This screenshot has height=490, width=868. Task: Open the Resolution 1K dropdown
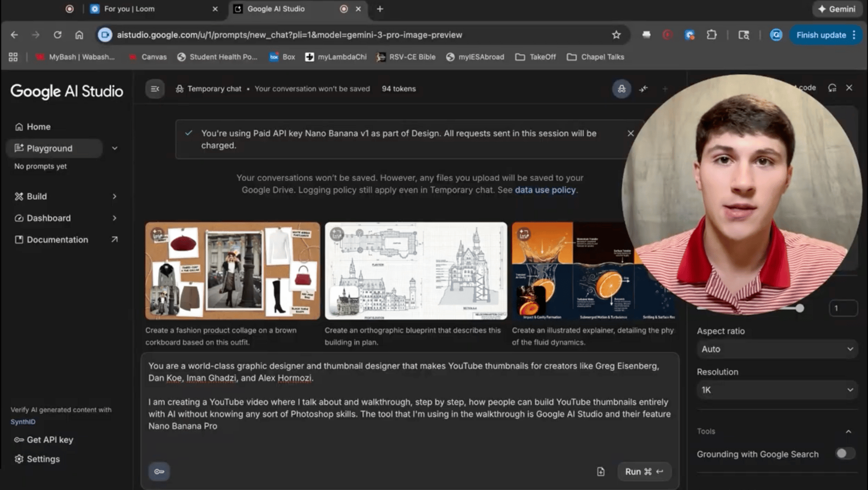pos(777,390)
